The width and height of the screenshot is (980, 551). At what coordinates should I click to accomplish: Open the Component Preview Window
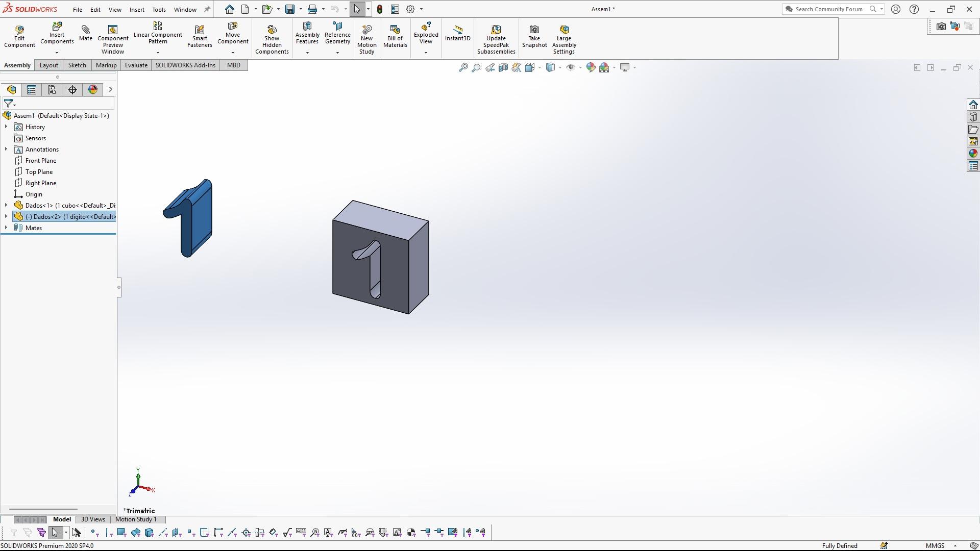coord(113,39)
